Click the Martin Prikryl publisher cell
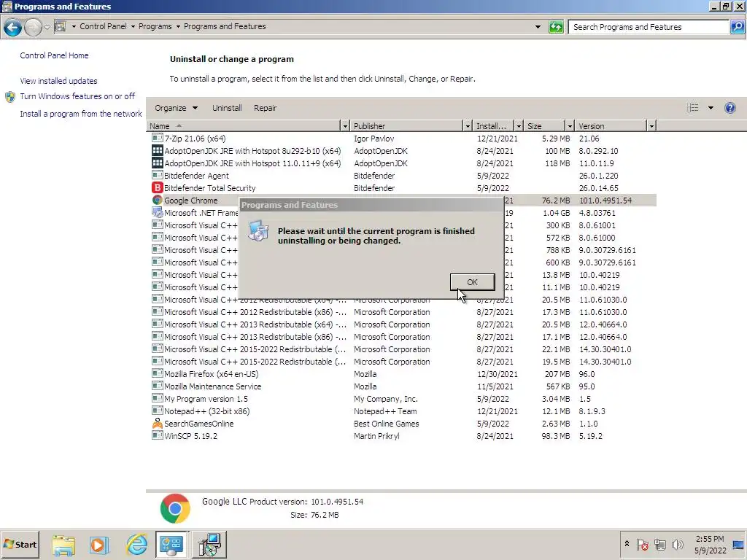The height and width of the screenshot is (560, 747). click(x=376, y=436)
